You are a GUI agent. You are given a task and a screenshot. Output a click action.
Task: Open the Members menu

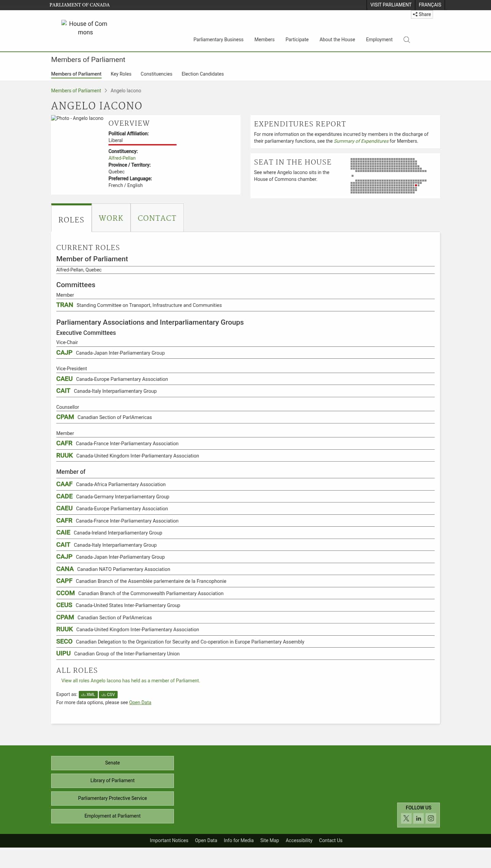click(264, 40)
